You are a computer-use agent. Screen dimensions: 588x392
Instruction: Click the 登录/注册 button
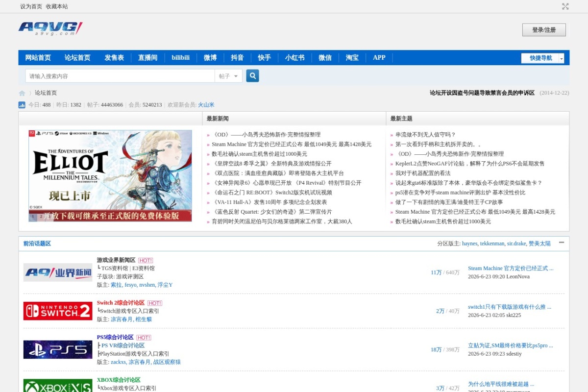[544, 30]
